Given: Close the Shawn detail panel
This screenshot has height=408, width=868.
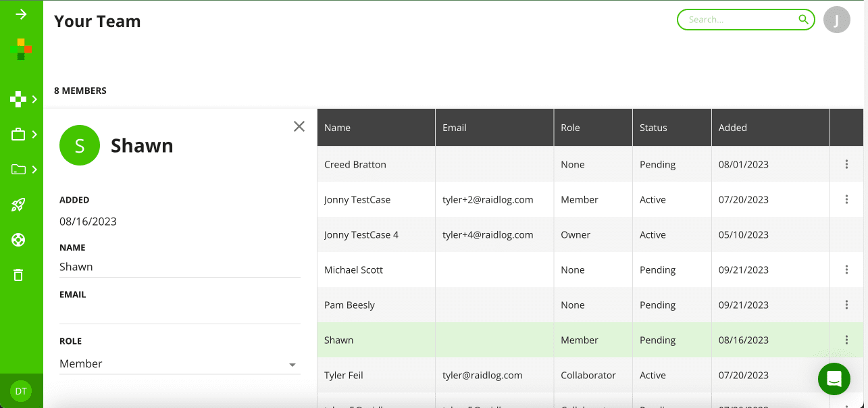Looking at the screenshot, I should pyautogui.click(x=299, y=126).
